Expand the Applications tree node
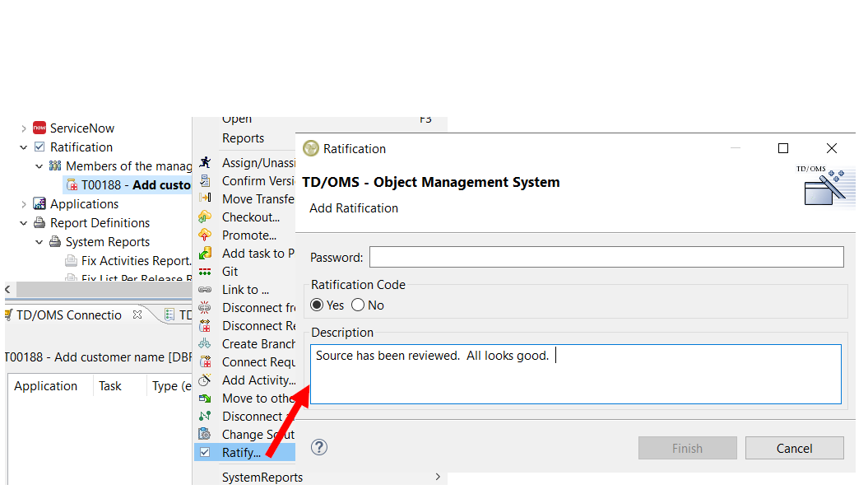Screen dimensions: 868x494 pyautogui.click(x=24, y=204)
